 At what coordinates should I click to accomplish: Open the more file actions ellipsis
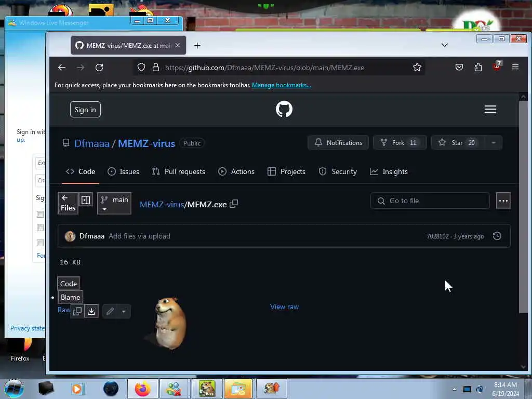coord(503,201)
